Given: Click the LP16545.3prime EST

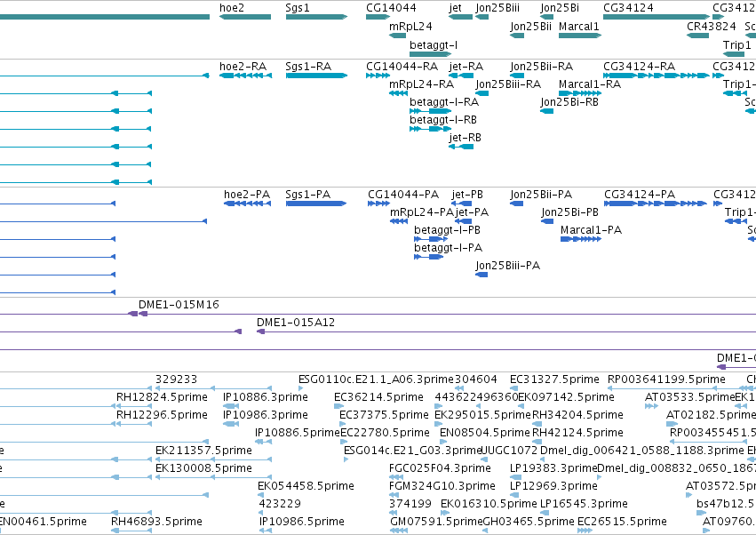Looking at the screenshot, I should pyautogui.click(x=545, y=513).
